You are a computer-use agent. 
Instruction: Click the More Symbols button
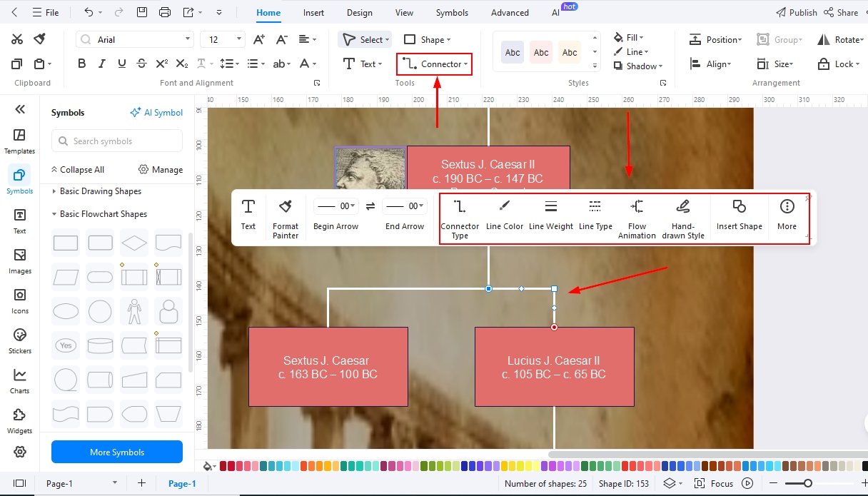coord(116,452)
